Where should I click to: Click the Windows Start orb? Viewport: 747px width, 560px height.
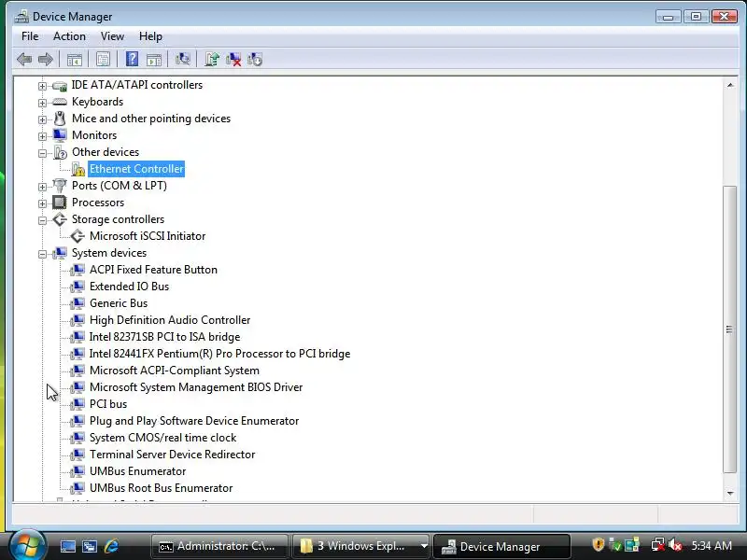[x=27, y=545]
